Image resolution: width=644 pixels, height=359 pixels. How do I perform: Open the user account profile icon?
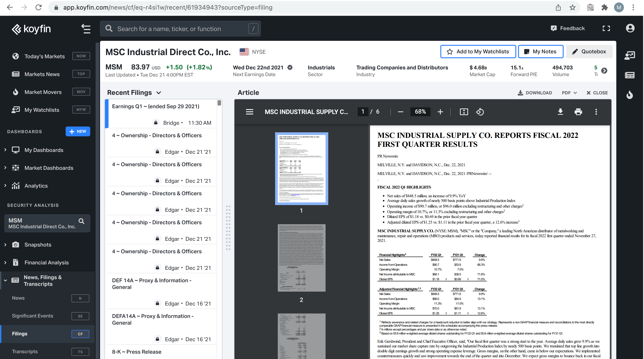[x=630, y=28]
